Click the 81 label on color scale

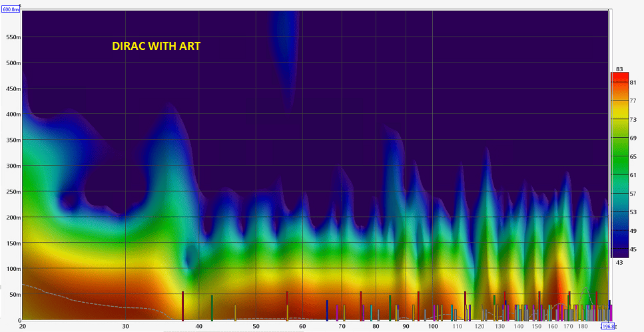tap(633, 83)
